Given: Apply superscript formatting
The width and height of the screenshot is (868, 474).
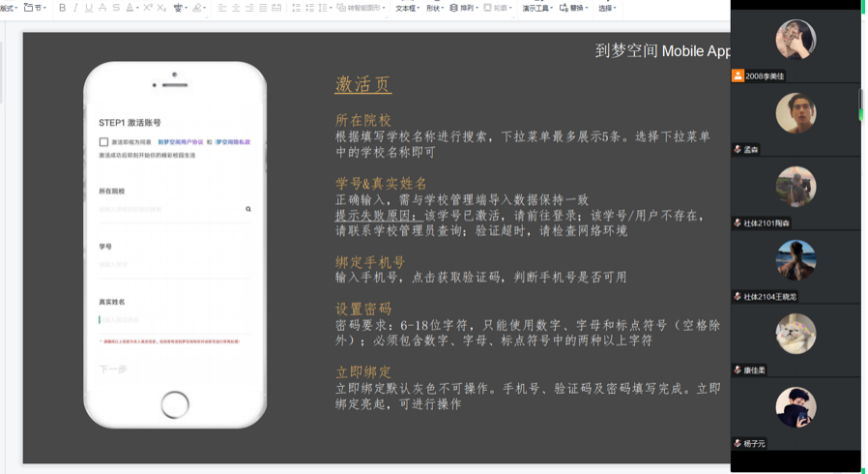Looking at the screenshot, I should point(148,8).
